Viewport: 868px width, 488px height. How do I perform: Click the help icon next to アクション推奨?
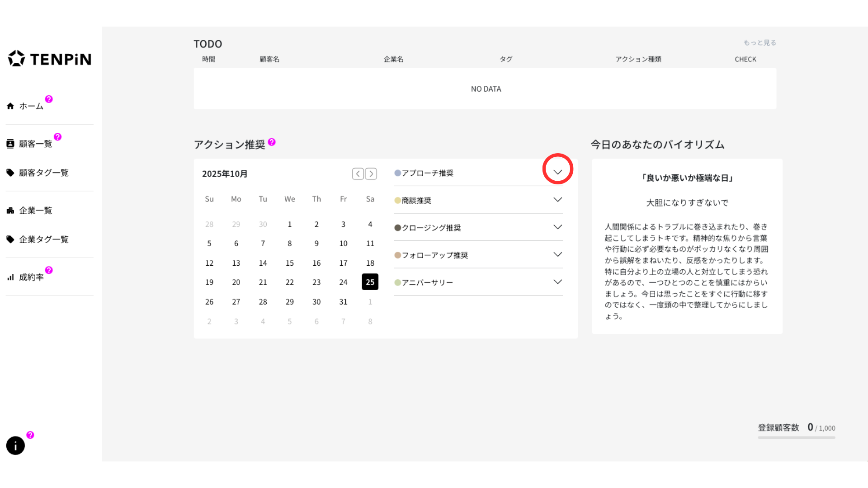(x=272, y=142)
